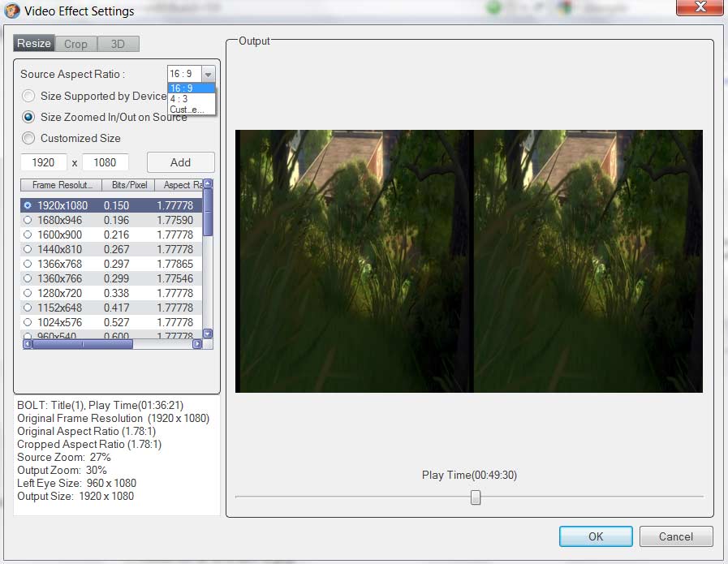The image size is (728, 564).
Task: Open the Crop tab
Action: tap(75, 44)
